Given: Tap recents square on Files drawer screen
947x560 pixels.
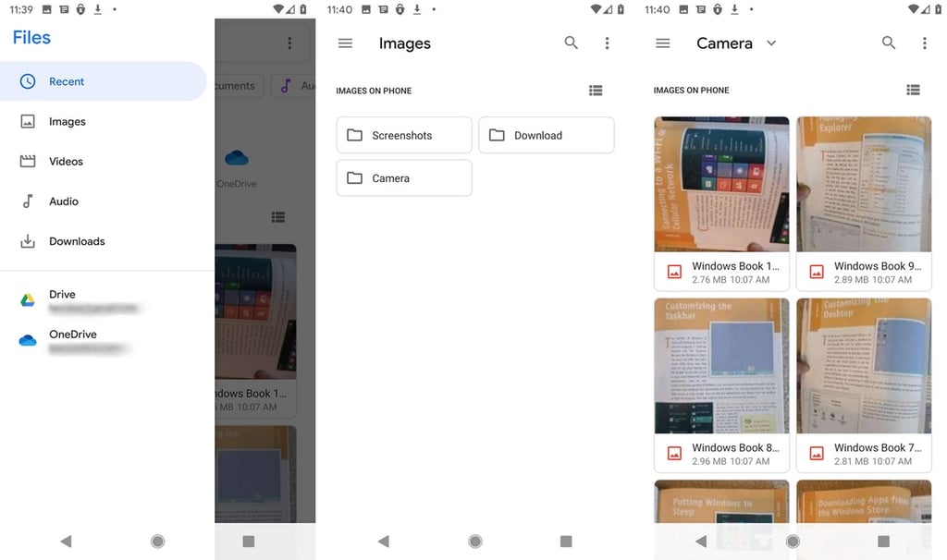Looking at the screenshot, I should tap(248, 542).
